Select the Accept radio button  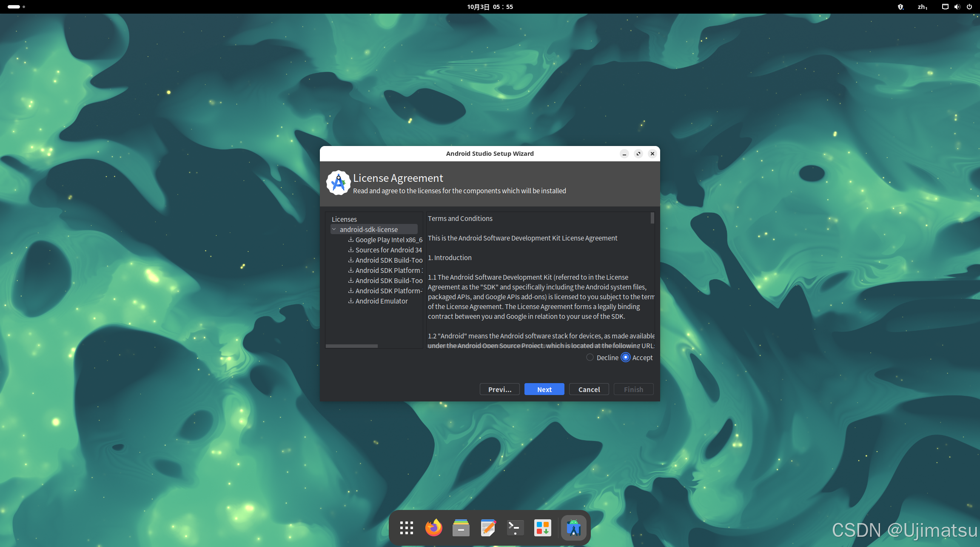(625, 358)
